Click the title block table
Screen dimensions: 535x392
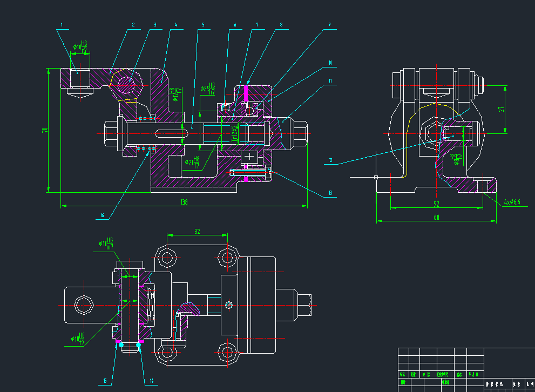[x=466, y=369]
